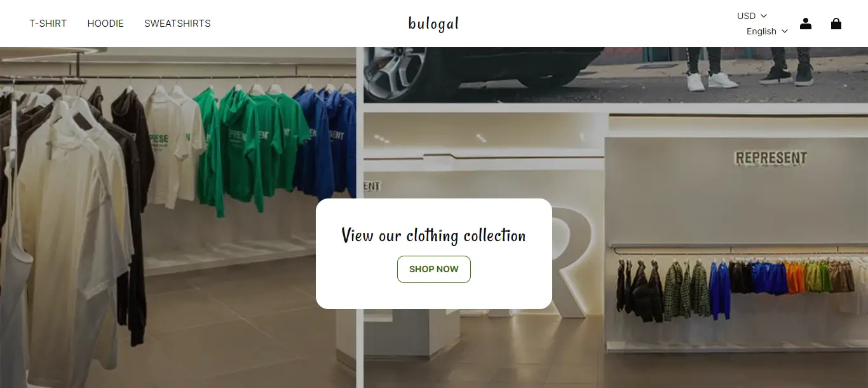Expand the English language selector

pyautogui.click(x=767, y=31)
